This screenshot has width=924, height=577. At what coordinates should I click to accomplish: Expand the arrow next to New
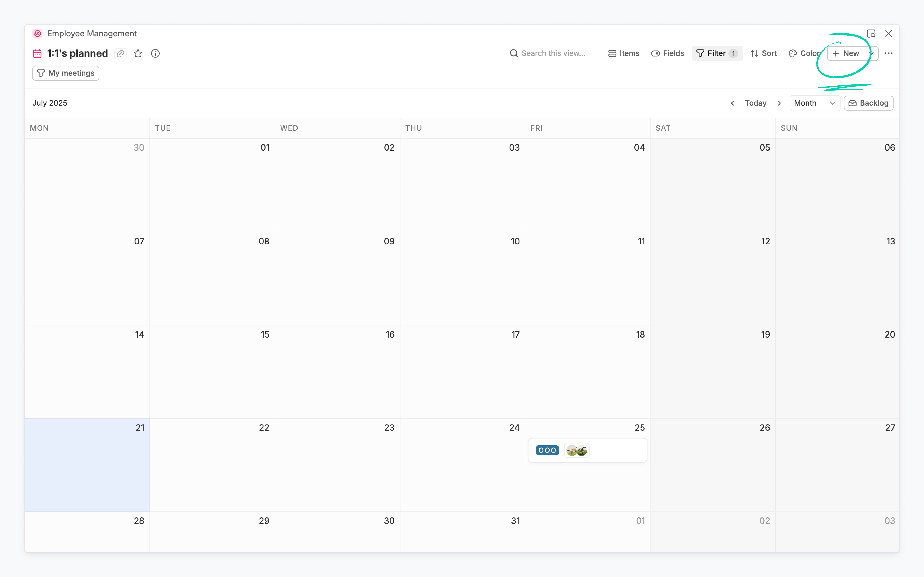871,53
